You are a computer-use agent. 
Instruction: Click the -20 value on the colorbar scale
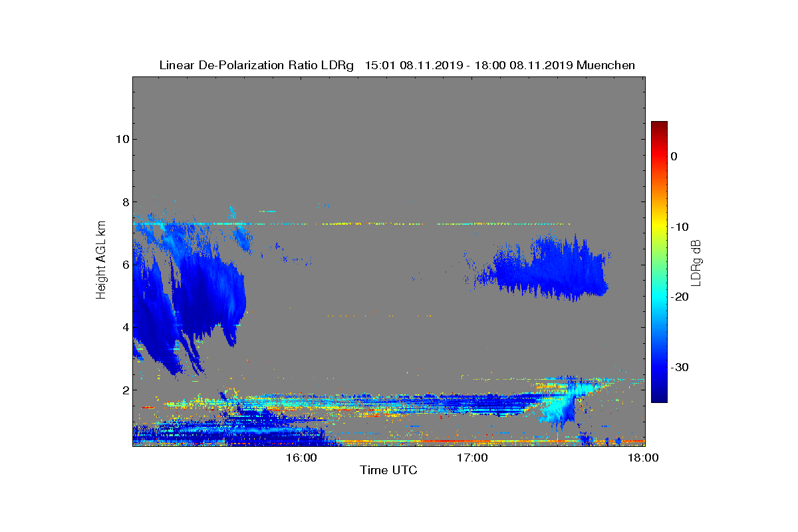[x=679, y=297]
